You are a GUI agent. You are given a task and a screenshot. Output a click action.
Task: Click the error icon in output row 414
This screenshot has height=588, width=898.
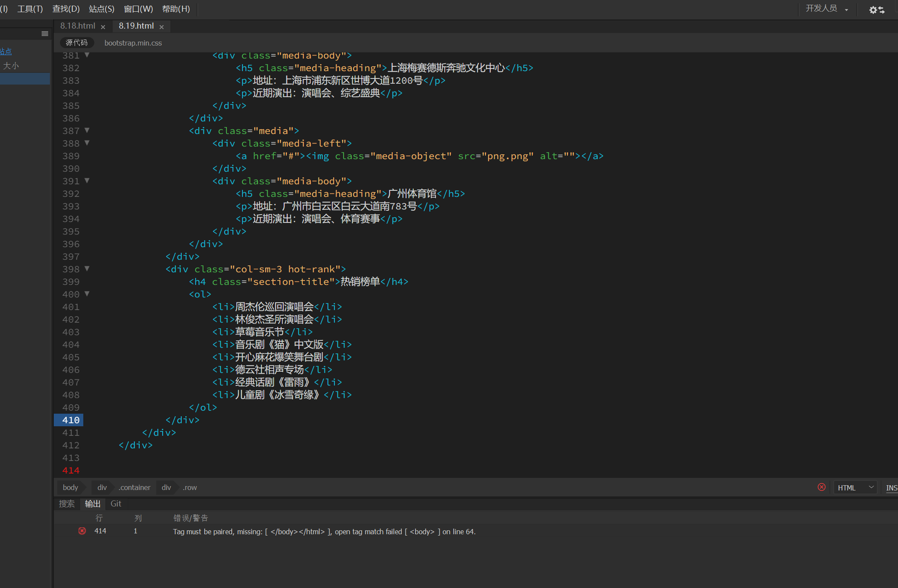tap(82, 531)
